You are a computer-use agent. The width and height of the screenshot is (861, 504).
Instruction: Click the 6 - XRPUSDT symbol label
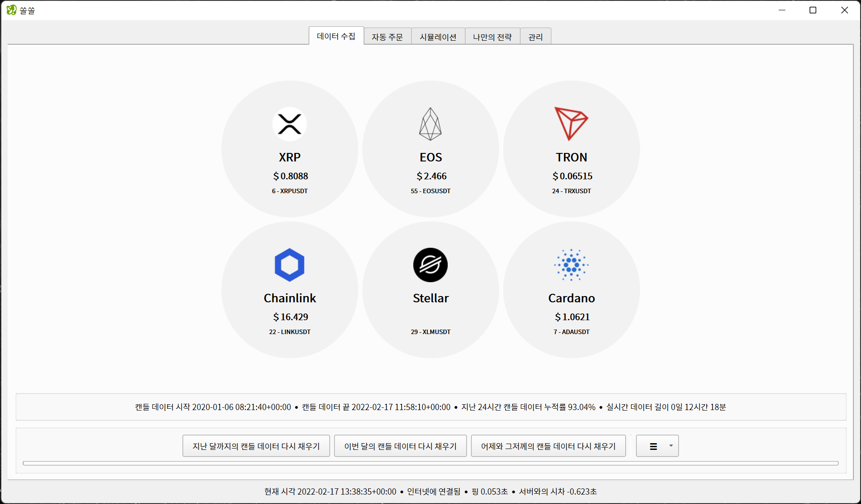(290, 191)
